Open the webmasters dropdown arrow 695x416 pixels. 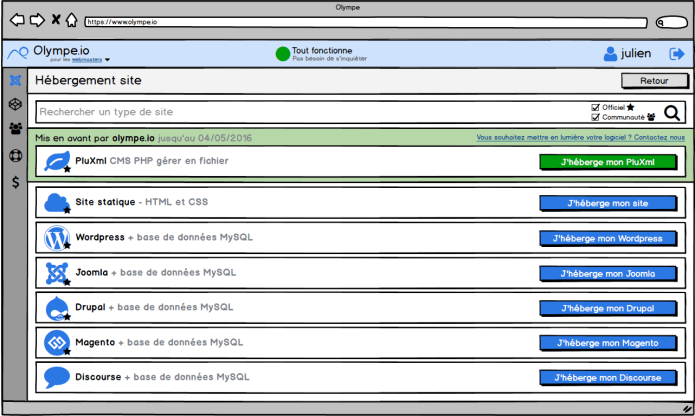pos(107,60)
